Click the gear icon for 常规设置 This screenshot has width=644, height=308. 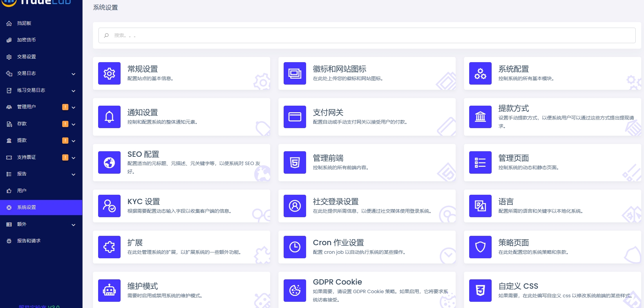[109, 74]
